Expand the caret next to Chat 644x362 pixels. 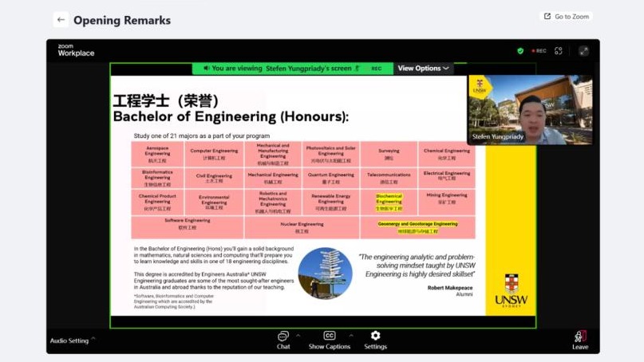(298, 336)
